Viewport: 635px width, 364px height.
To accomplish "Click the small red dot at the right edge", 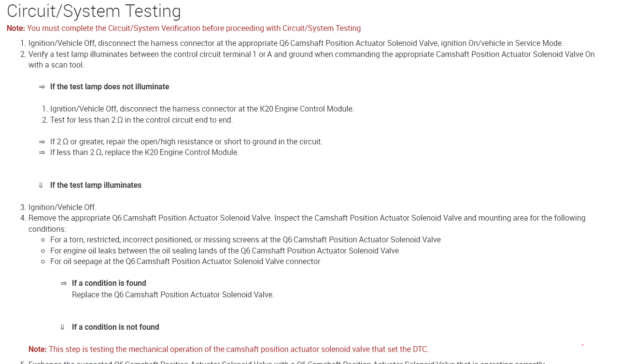I will point(582,345).
